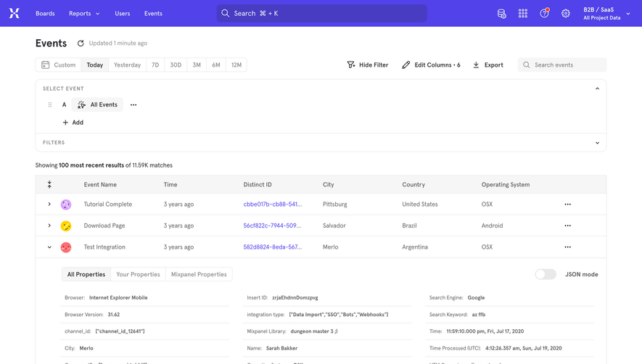The image size is (642, 364).
Task: Click Edit Columns button
Action: (431, 65)
